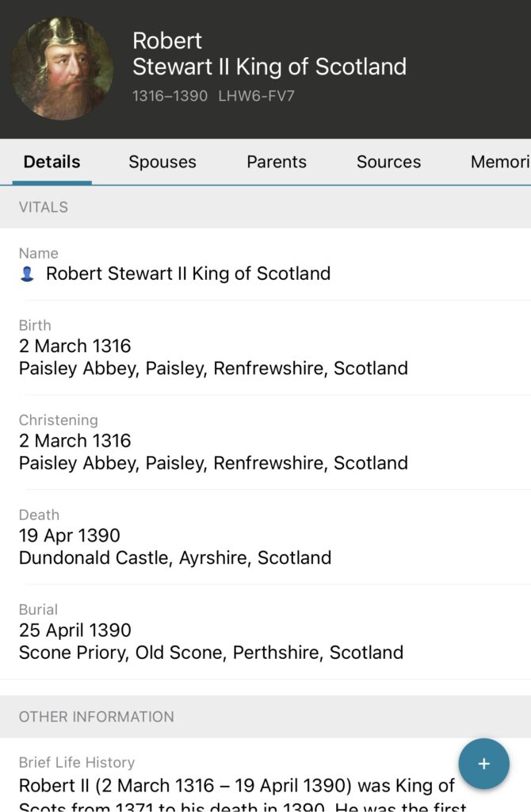
Task: Tap the blue plus floating button
Action: pyautogui.click(x=483, y=764)
